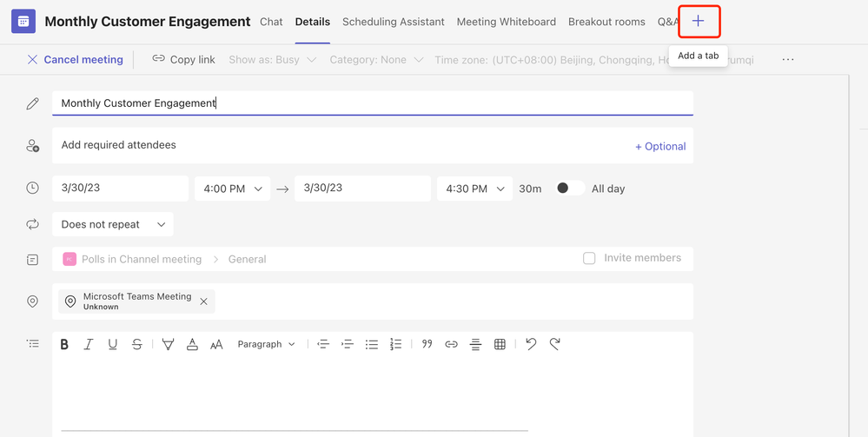Add optional attendees via + Optional
The height and width of the screenshot is (437, 868).
tap(659, 146)
